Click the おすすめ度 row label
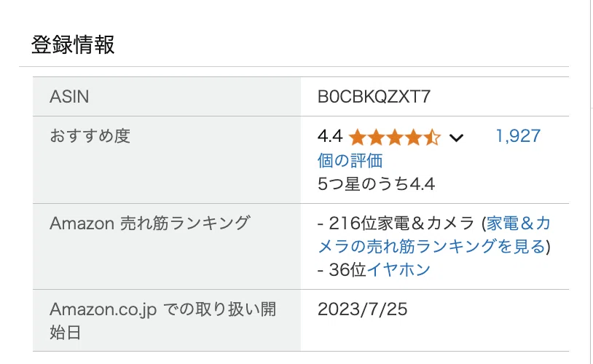 [x=90, y=136]
